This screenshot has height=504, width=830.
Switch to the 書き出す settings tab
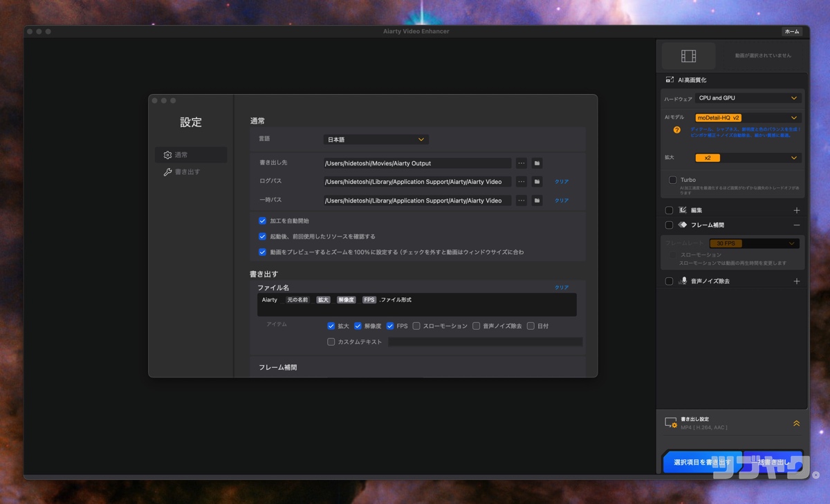[191, 171]
